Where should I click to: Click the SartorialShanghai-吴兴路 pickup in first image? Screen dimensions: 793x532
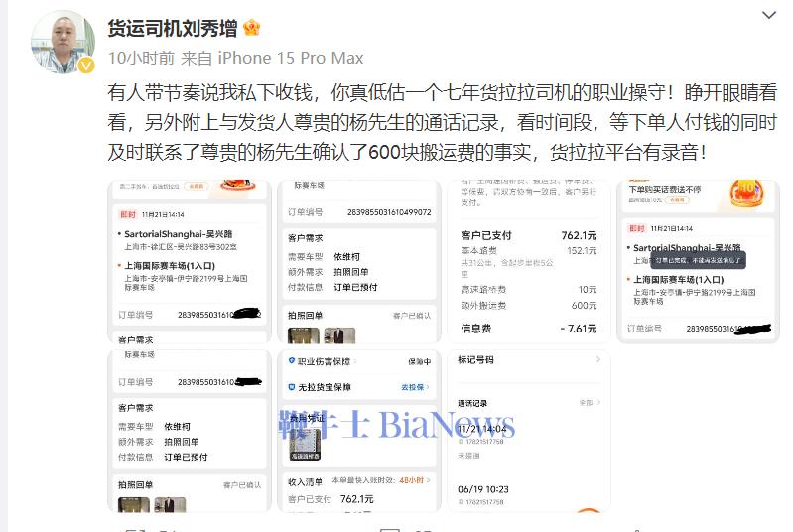[178, 234]
